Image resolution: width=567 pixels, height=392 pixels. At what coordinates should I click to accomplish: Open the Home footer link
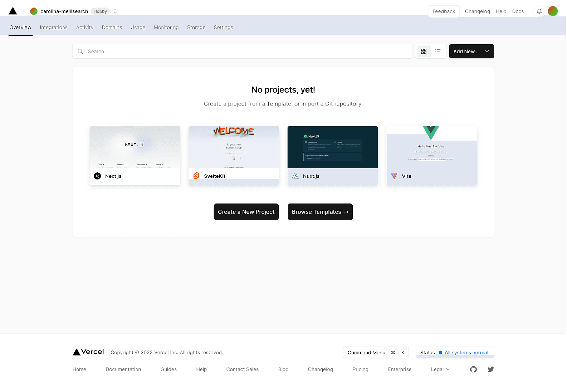(x=79, y=369)
